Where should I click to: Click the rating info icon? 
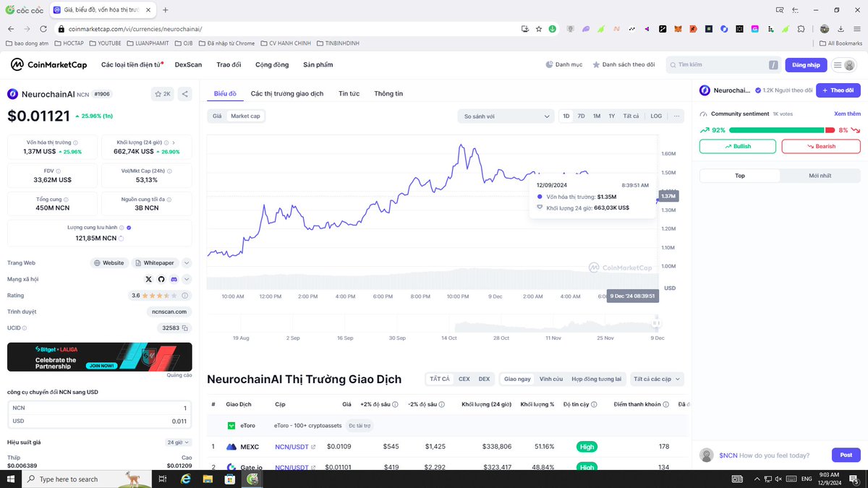[185, 296]
